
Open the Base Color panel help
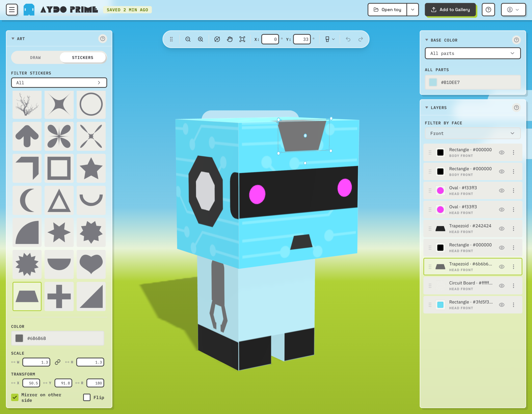point(516,40)
